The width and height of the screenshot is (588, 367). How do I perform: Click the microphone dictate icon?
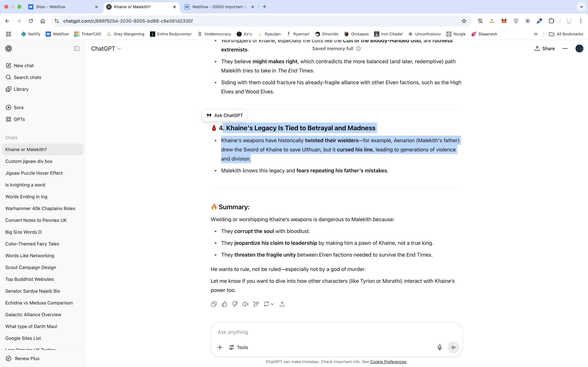439,347
